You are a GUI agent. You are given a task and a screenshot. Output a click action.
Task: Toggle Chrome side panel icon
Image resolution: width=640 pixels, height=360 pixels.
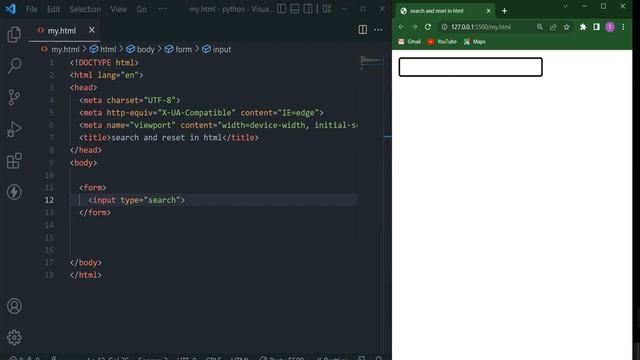tap(596, 27)
